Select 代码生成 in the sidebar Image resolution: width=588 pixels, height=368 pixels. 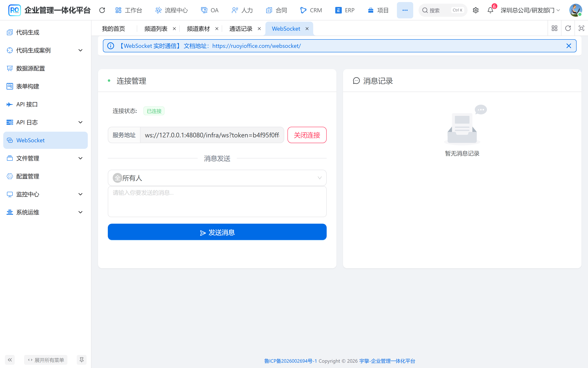(46, 32)
